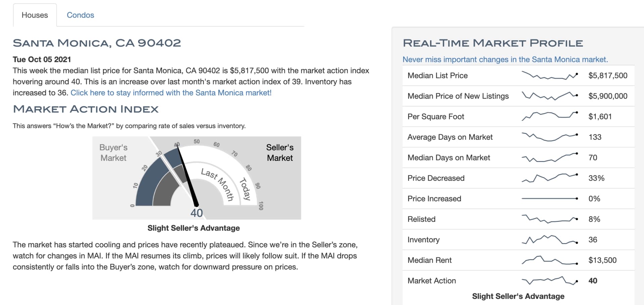Click the Average Days on Market sparkline
Image resolution: width=644 pixels, height=305 pixels.
(x=550, y=137)
